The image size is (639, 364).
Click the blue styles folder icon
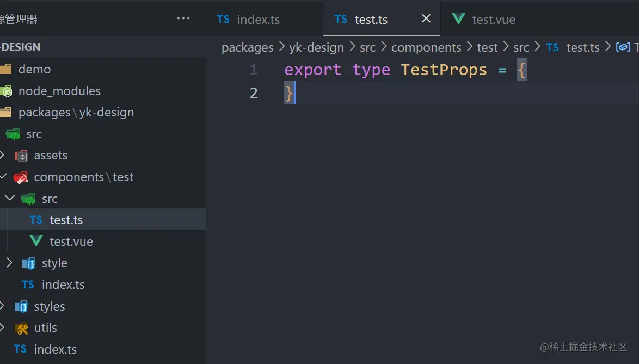tap(21, 306)
